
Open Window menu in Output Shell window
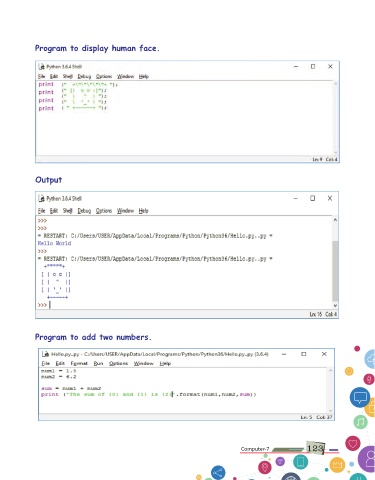click(x=125, y=211)
